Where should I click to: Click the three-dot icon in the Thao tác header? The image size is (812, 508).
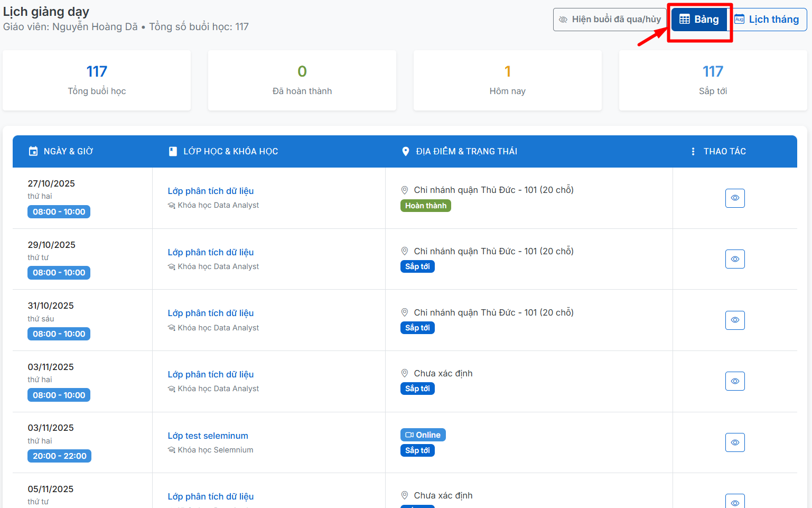[x=693, y=152]
